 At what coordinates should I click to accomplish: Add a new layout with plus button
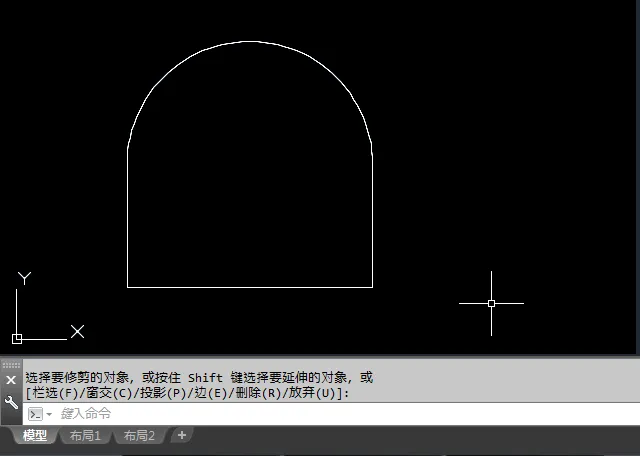tap(181, 435)
